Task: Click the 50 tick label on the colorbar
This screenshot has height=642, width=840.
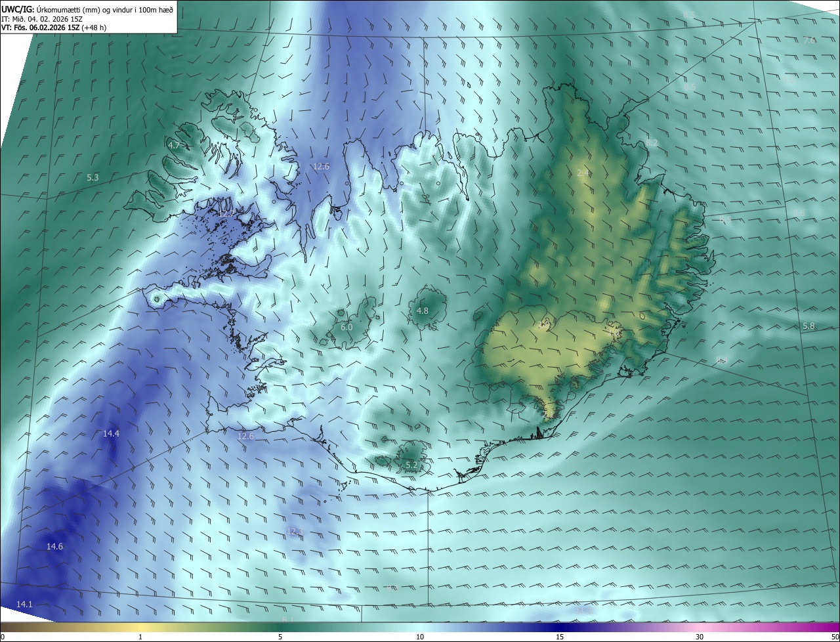Action: pos(835,637)
